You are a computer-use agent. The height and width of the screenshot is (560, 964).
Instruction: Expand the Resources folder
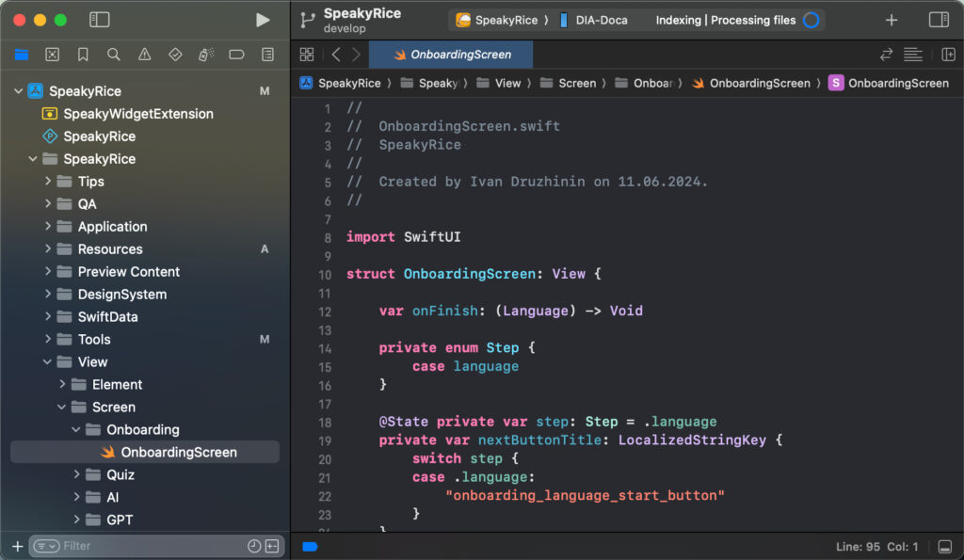[47, 249]
